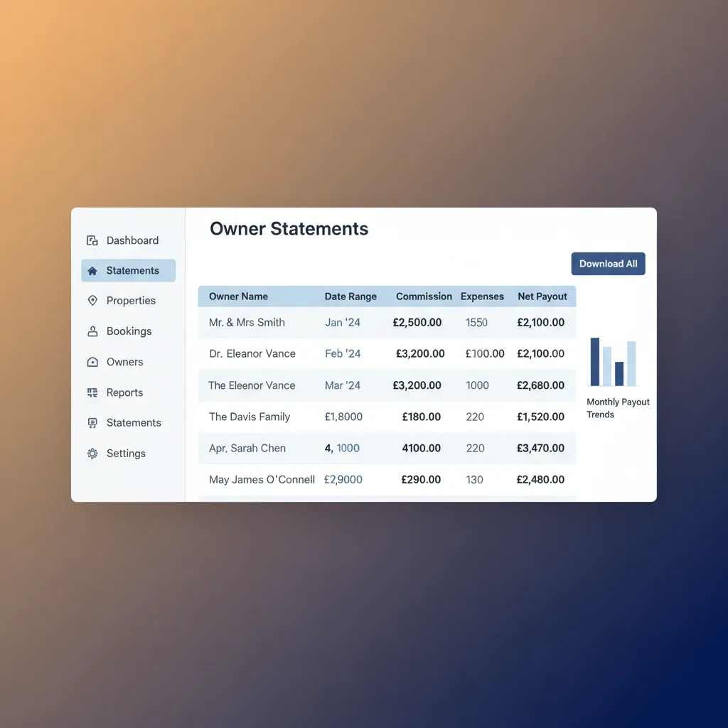
Task: Click the Monthly Payout Trends bar chart
Action: pyautogui.click(x=613, y=362)
